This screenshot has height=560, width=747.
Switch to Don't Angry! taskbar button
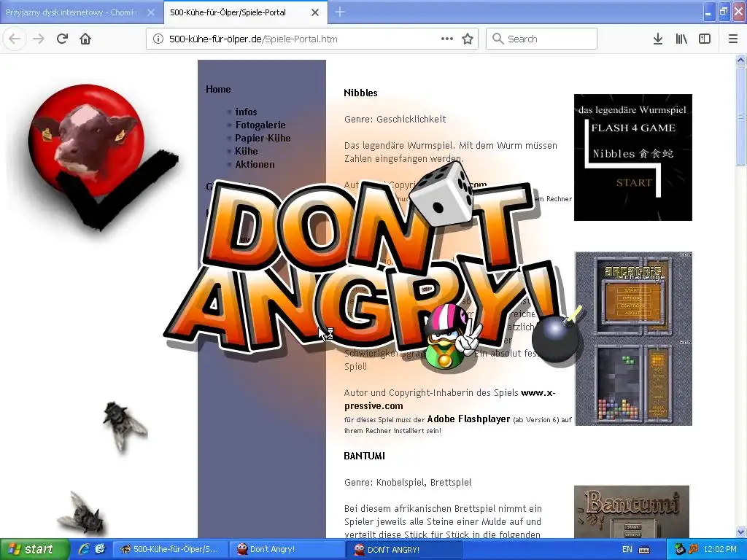click(x=286, y=549)
